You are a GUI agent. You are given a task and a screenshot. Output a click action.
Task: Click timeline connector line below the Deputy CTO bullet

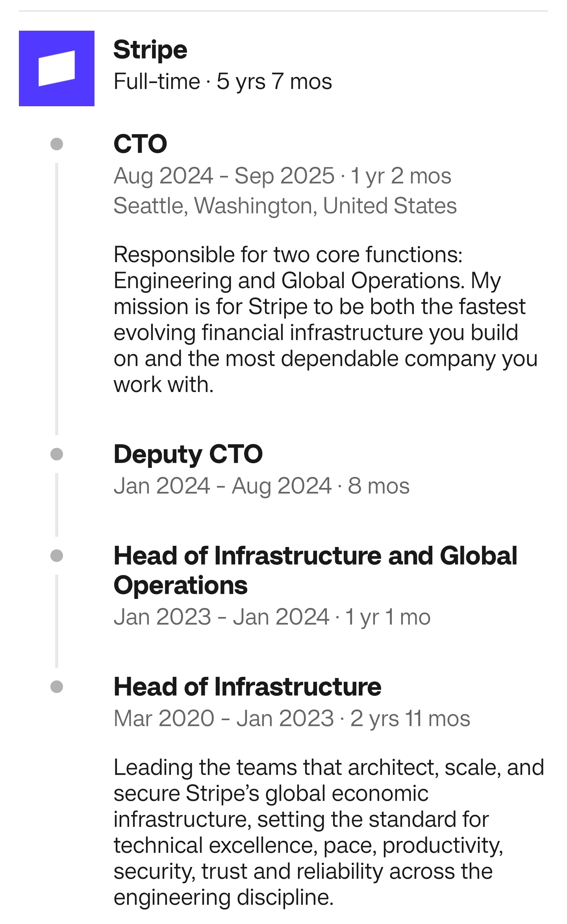click(x=57, y=505)
